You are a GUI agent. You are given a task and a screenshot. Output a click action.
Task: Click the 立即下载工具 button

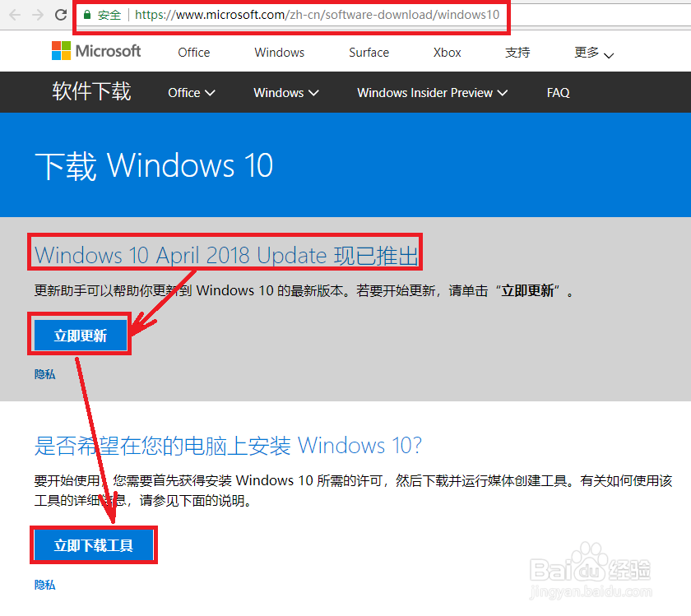point(94,545)
